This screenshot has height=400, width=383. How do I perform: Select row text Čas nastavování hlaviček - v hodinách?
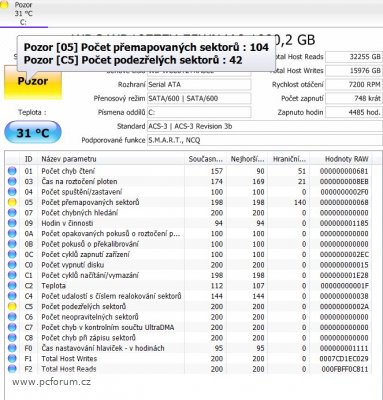click(x=103, y=348)
